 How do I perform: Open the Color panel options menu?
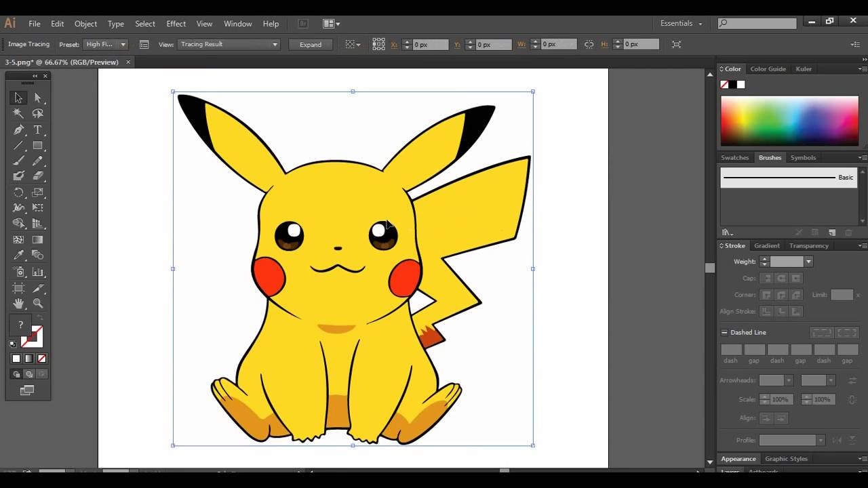pos(862,69)
